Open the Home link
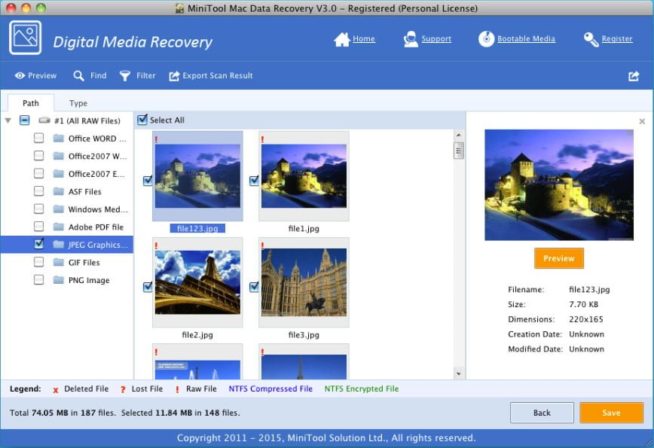The height and width of the screenshot is (448, 654). point(364,39)
